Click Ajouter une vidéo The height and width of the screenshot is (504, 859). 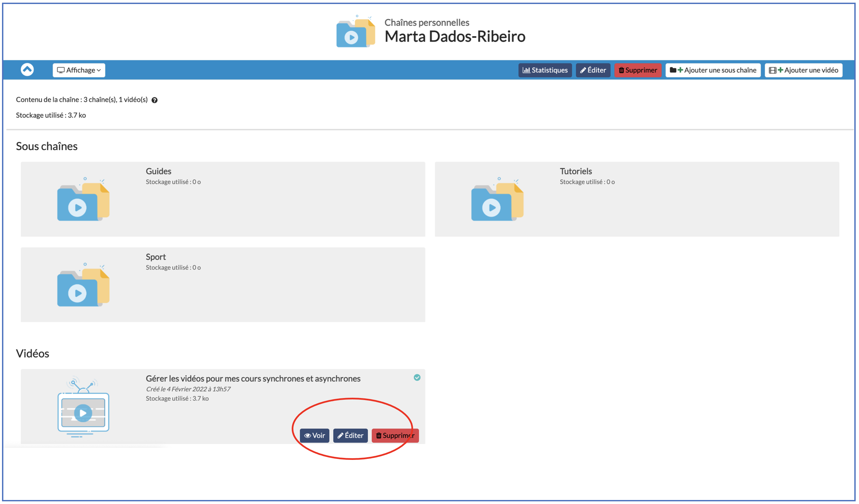(803, 70)
